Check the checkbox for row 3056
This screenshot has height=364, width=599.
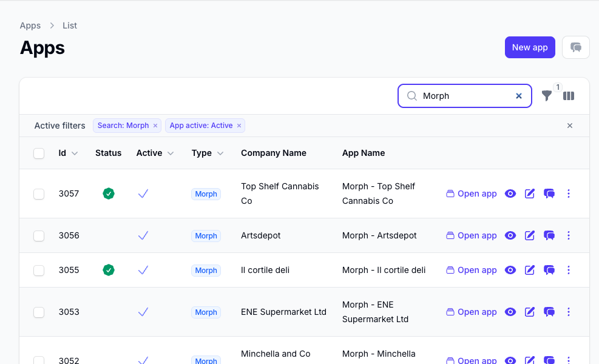[39, 236]
